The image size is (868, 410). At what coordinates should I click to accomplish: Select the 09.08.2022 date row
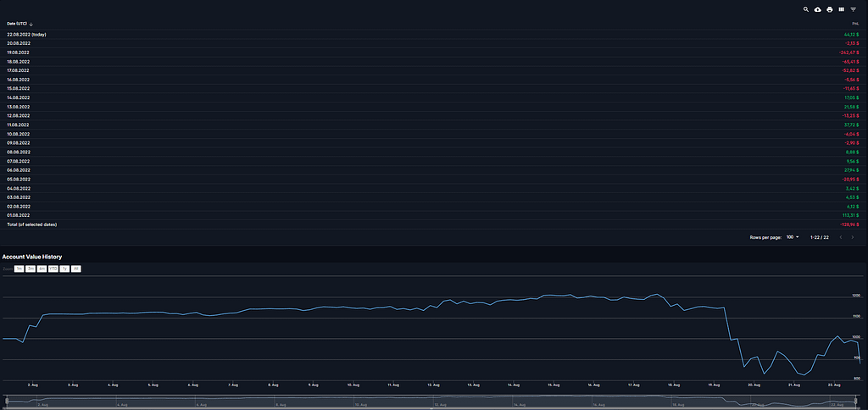433,143
